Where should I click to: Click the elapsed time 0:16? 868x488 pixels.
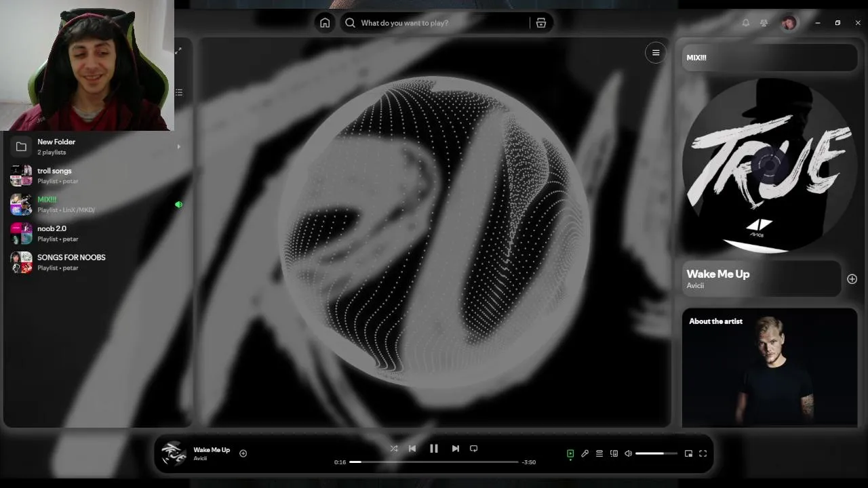pos(340,462)
